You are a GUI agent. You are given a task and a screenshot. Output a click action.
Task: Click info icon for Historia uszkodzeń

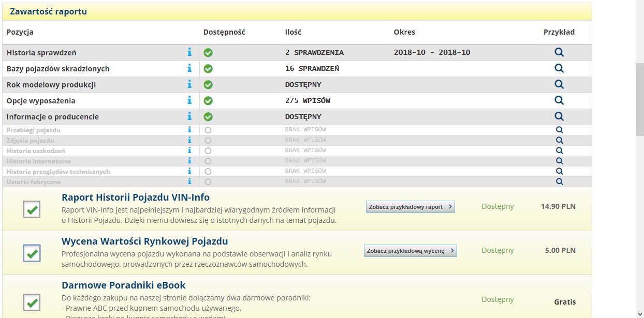(189, 150)
